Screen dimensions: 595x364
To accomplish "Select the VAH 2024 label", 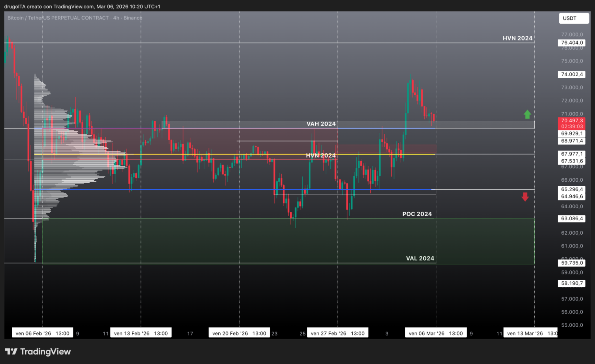I will tap(321, 124).
